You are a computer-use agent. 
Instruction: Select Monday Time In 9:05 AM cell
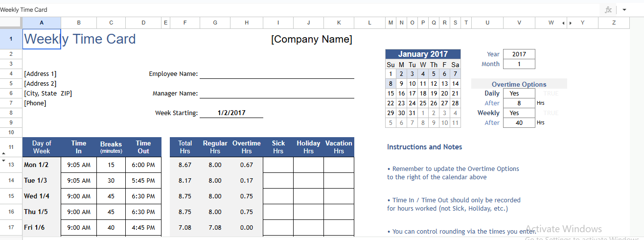click(79, 165)
